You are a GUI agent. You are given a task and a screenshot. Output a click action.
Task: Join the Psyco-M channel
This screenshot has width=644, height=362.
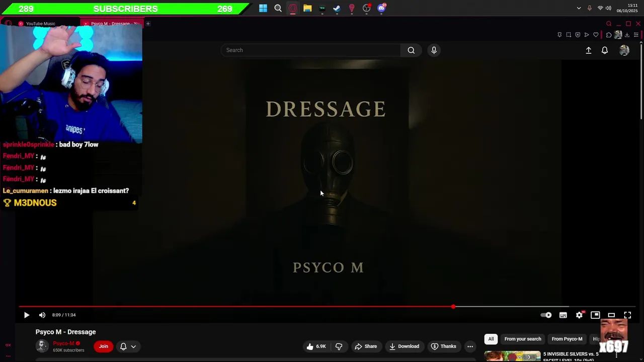[x=103, y=346]
